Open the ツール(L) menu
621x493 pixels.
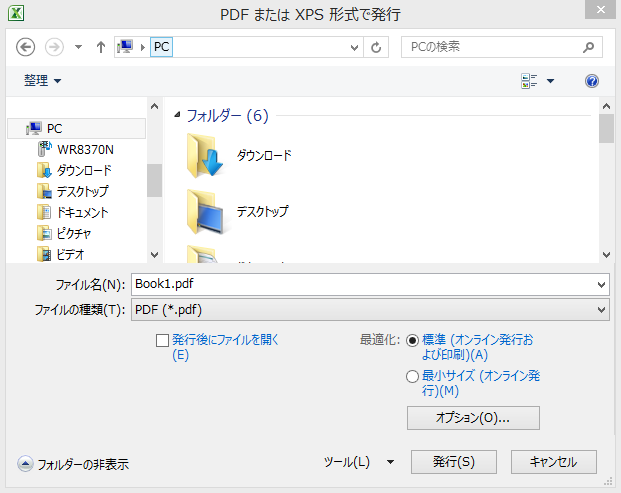coord(347,462)
